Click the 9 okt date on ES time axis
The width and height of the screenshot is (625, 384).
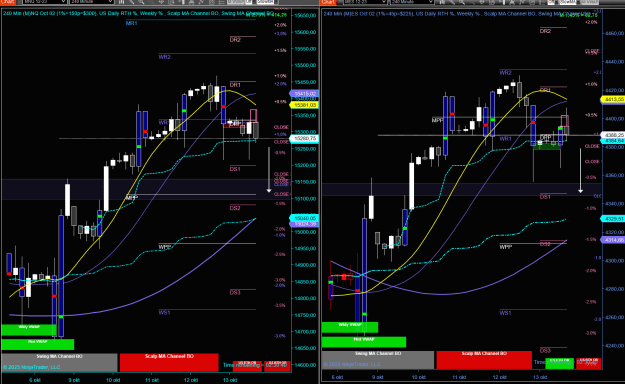click(x=377, y=377)
